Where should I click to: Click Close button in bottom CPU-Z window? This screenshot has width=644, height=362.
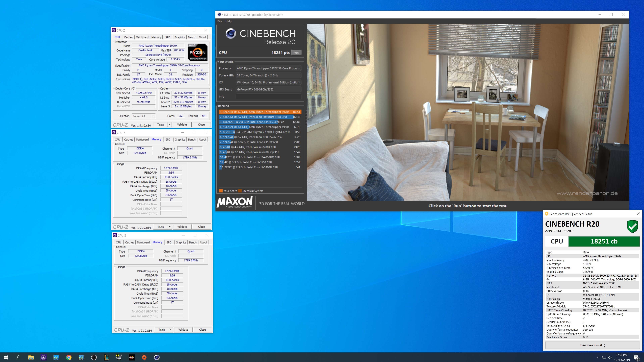pos(202,329)
